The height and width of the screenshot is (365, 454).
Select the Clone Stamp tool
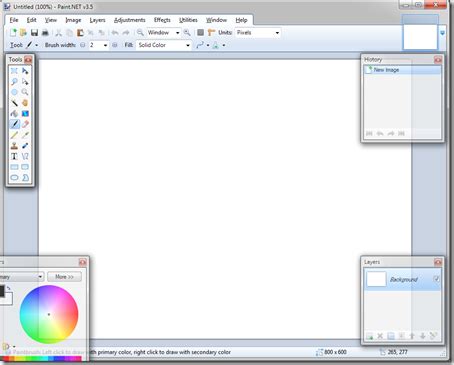point(14,146)
